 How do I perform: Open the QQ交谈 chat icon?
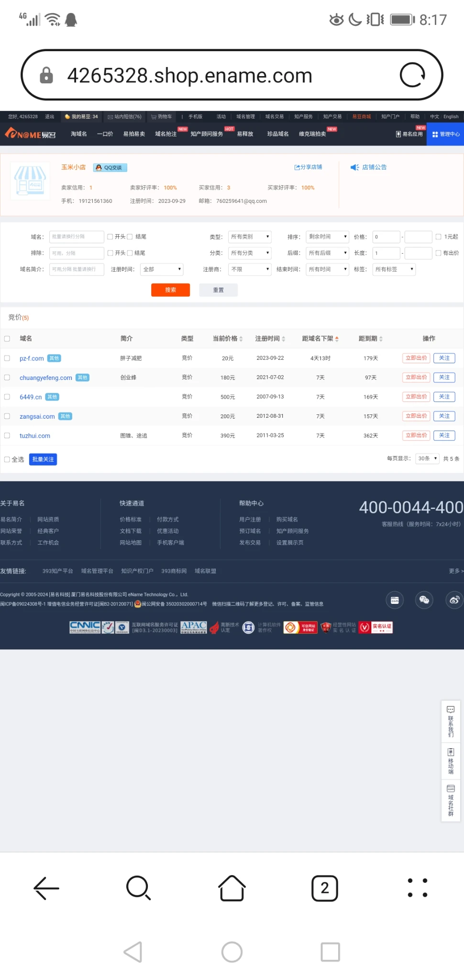coord(110,167)
